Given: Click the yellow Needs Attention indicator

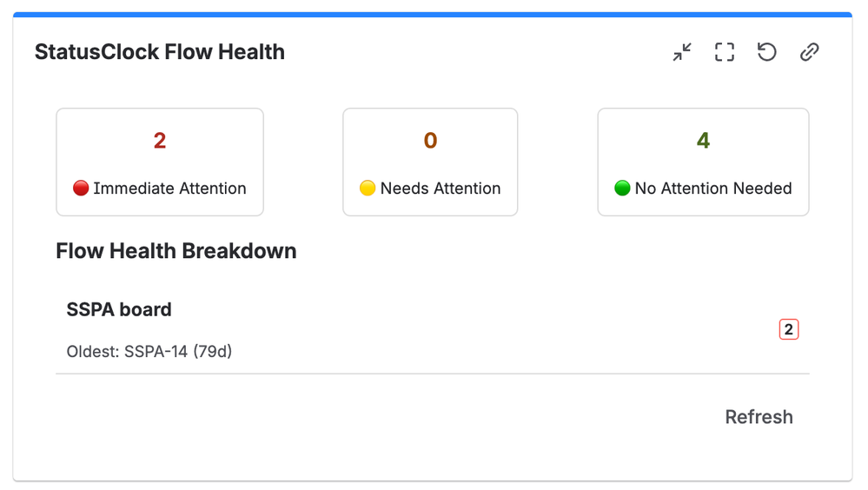Looking at the screenshot, I should tap(368, 189).
